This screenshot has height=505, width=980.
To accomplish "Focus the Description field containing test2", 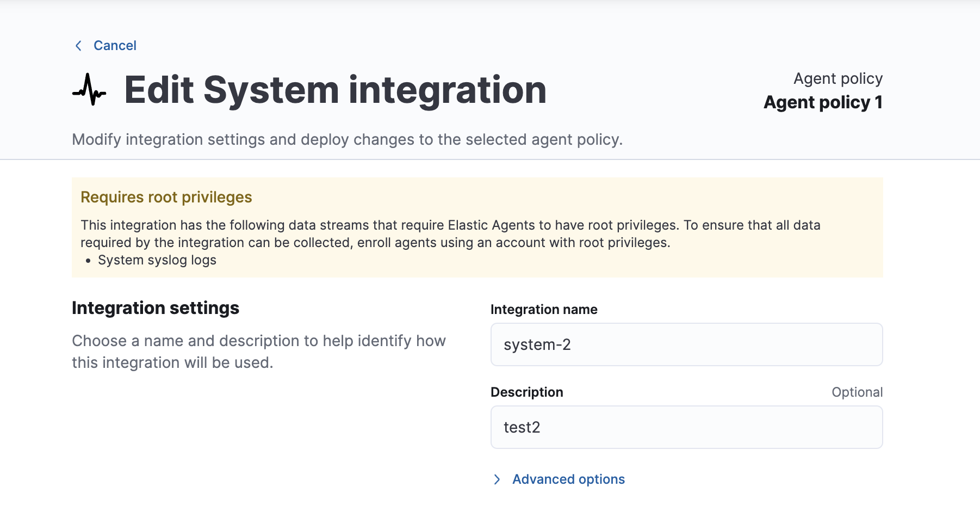I will [x=686, y=427].
